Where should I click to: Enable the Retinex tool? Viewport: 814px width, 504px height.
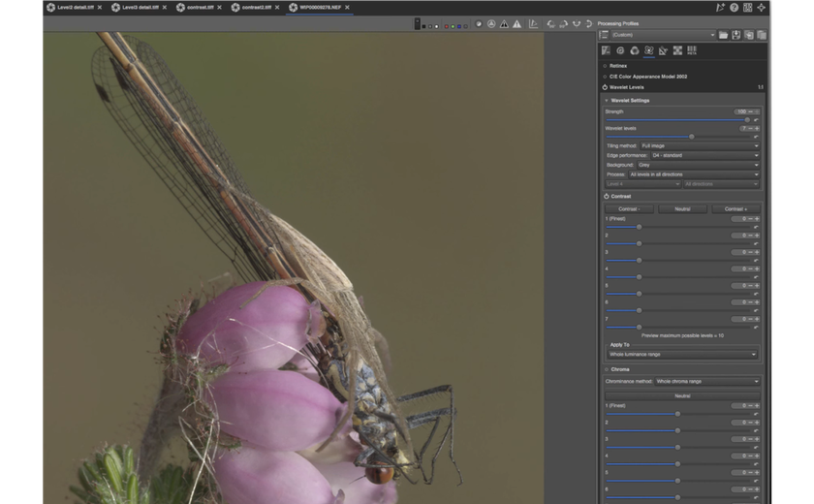605,66
